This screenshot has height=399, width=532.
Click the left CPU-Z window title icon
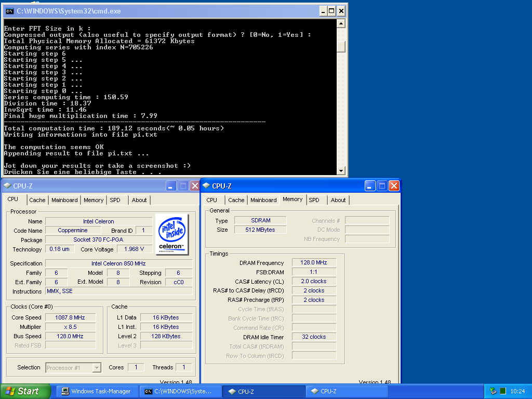pyautogui.click(x=7, y=185)
